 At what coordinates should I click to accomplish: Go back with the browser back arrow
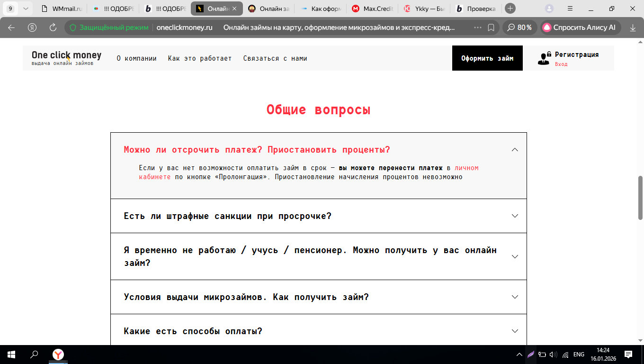click(11, 27)
